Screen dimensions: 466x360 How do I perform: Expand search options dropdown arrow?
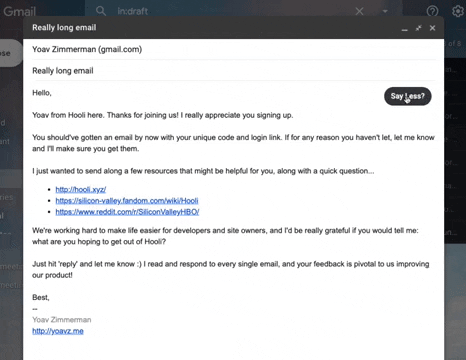pyautogui.click(x=385, y=11)
